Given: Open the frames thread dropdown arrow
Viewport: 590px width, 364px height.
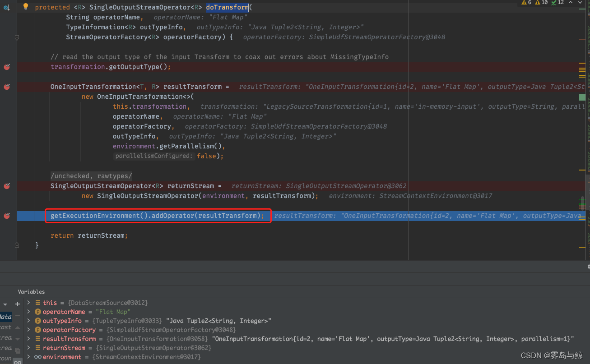Looking at the screenshot, I should 5,305.
